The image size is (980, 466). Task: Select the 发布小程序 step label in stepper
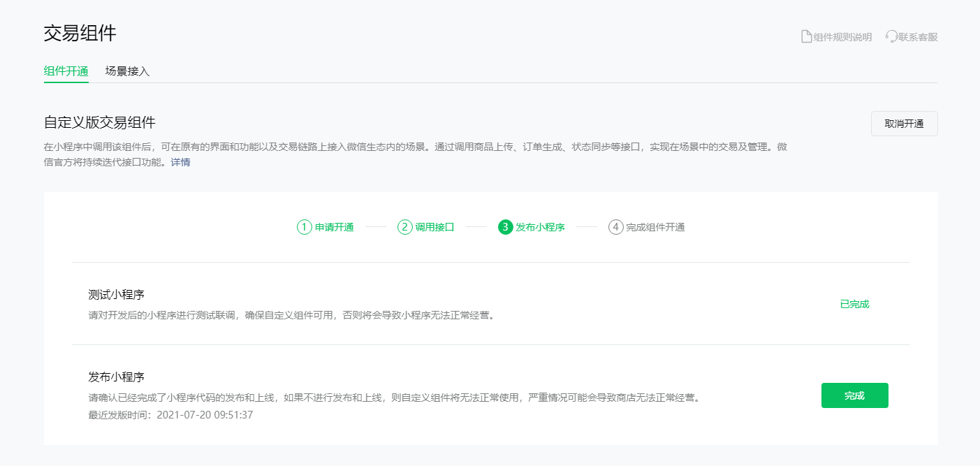pos(540,227)
